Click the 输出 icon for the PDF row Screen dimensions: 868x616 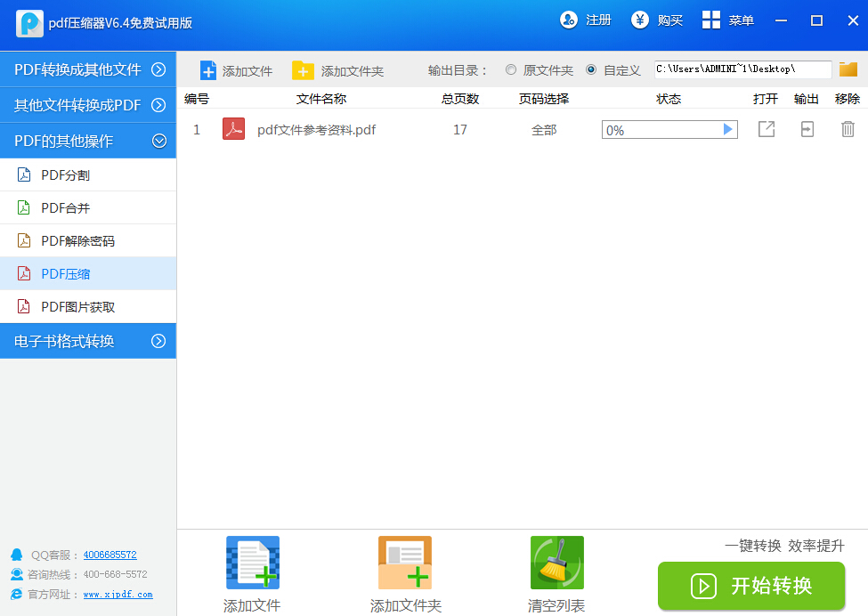point(806,129)
